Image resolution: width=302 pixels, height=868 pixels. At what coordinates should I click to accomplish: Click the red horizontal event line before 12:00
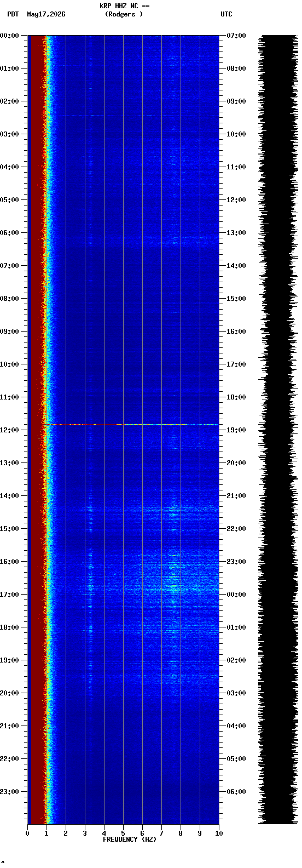[131, 424]
